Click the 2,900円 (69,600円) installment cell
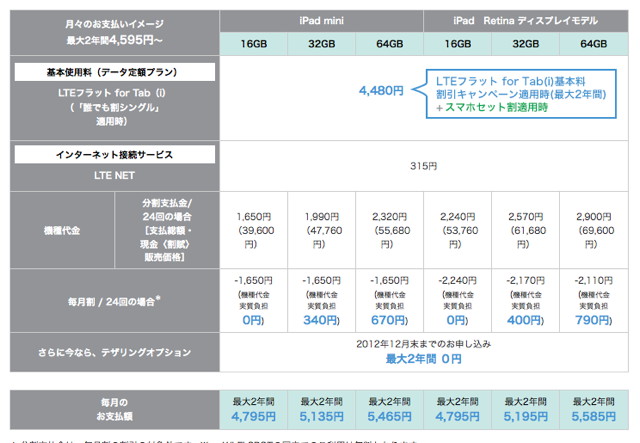Image resolution: width=640 pixels, height=443 pixels. click(x=594, y=228)
